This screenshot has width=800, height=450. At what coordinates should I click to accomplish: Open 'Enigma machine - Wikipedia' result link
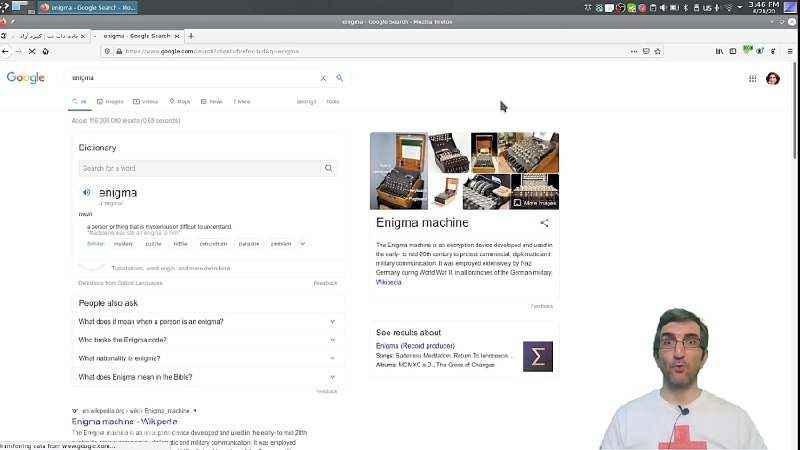[x=124, y=421]
